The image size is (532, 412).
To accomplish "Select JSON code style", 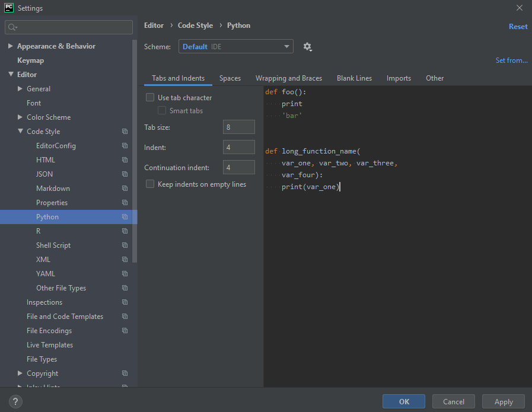I will (44, 174).
